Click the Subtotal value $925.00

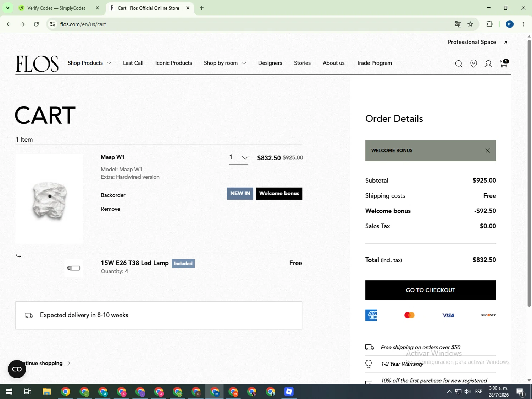click(x=484, y=181)
